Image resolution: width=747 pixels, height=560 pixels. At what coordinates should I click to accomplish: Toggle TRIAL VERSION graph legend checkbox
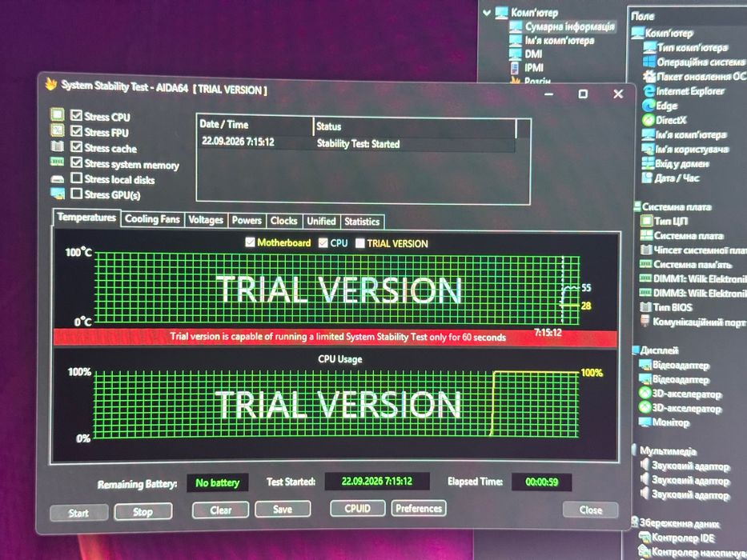pos(360,243)
